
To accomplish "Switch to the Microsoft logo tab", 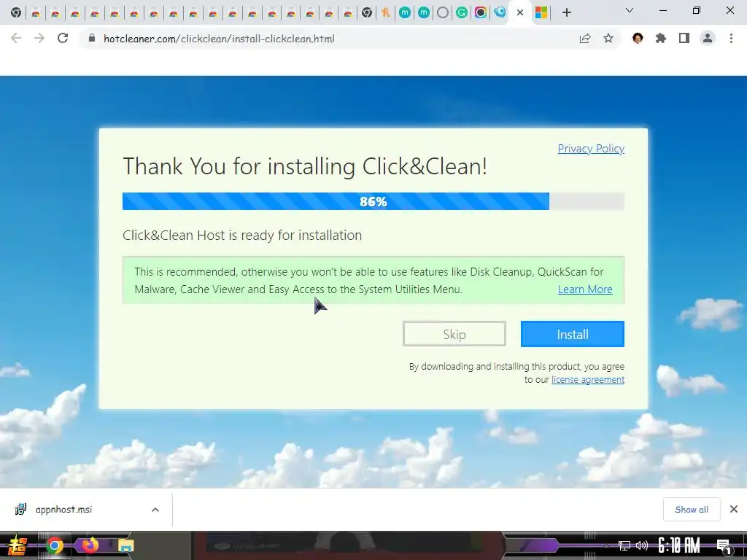I will point(541,12).
